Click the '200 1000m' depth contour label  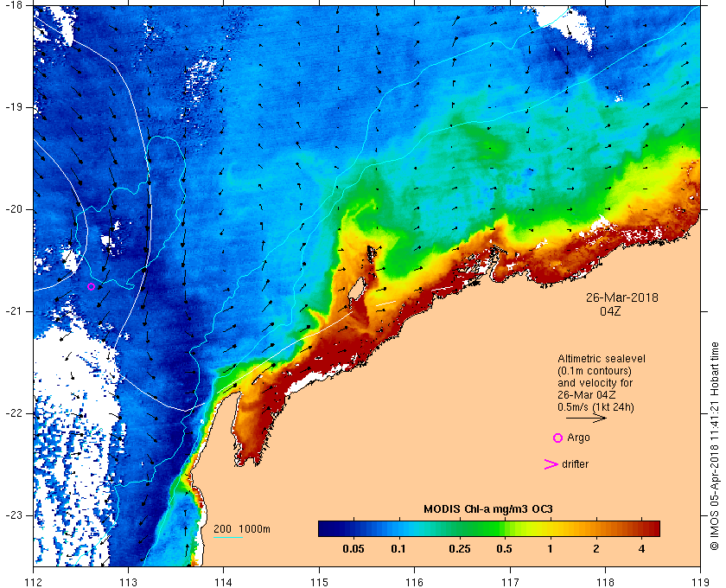click(242, 529)
